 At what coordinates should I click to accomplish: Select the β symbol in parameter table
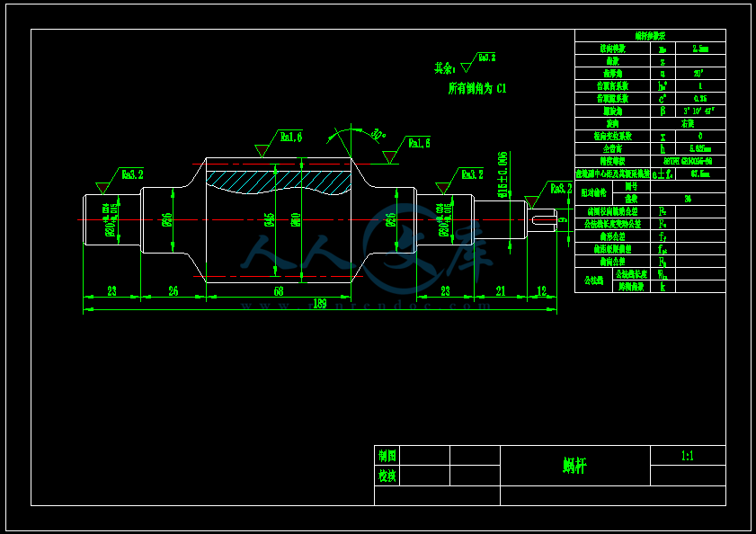(x=663, y=111)
